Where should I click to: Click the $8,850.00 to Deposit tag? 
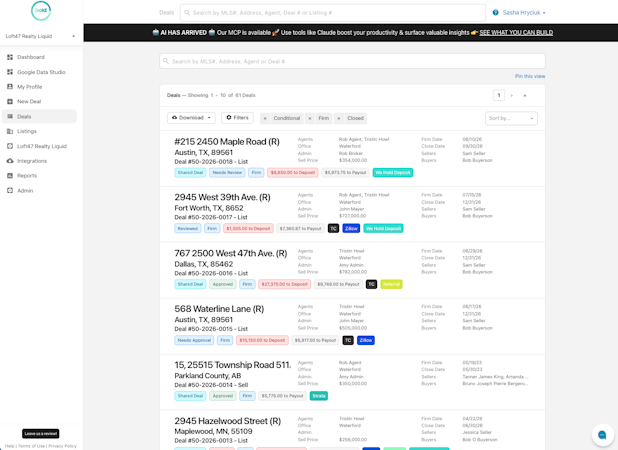(x=293, y=173)
